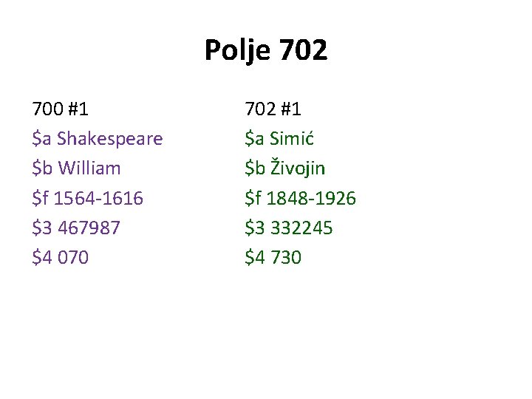Click the slide title 'Polje 702'

266,50
